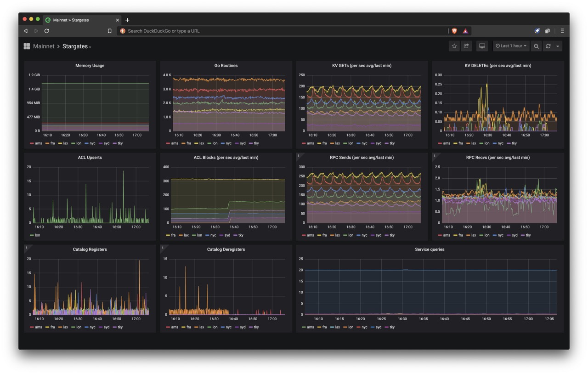This screenshot has height=374, width=588.
Task: Click the ams color swatch in RPC Recvs legend
Action: pos(440,235)
